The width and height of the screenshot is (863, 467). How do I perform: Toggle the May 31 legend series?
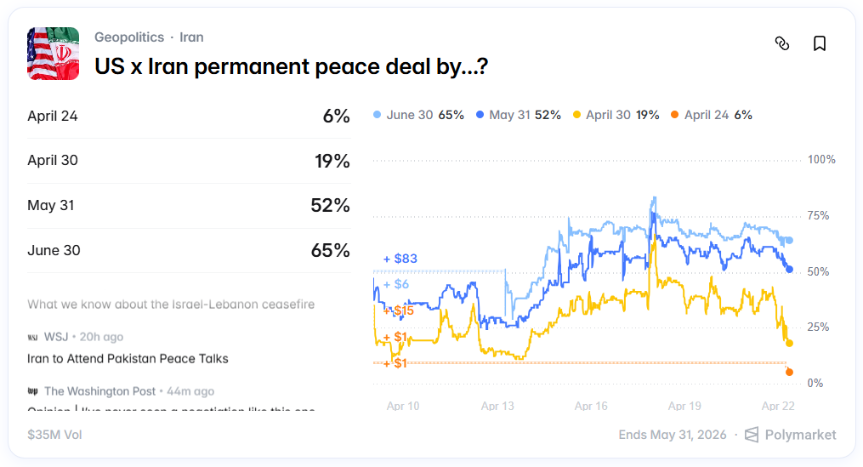(x=519, y=115)
